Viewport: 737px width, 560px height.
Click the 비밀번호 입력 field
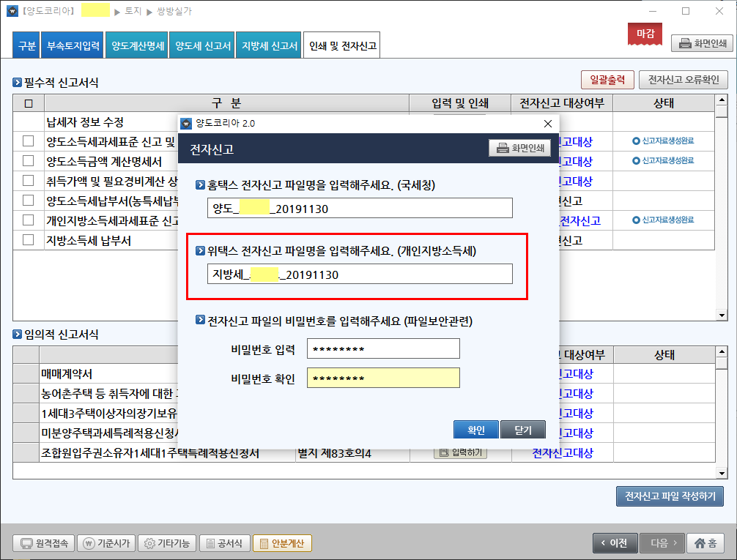(x=383, y=348)
